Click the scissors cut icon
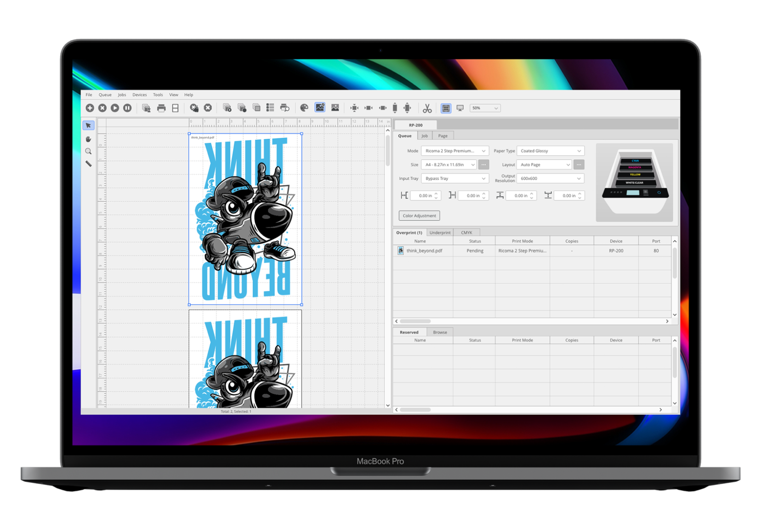 coord(427,108)
